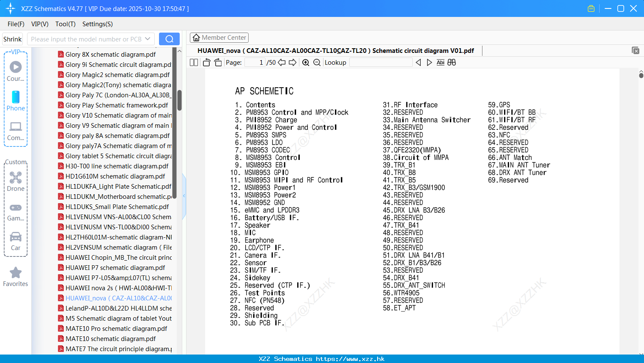This screenshot has width=644, height=363.
Task: Open the Car category
Action: click(16, 241)
